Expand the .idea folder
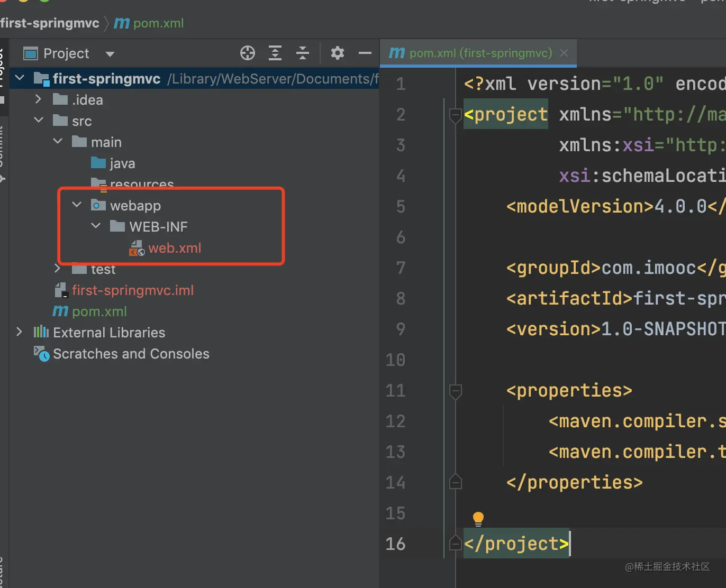726x588 pixels. (38, 99)
